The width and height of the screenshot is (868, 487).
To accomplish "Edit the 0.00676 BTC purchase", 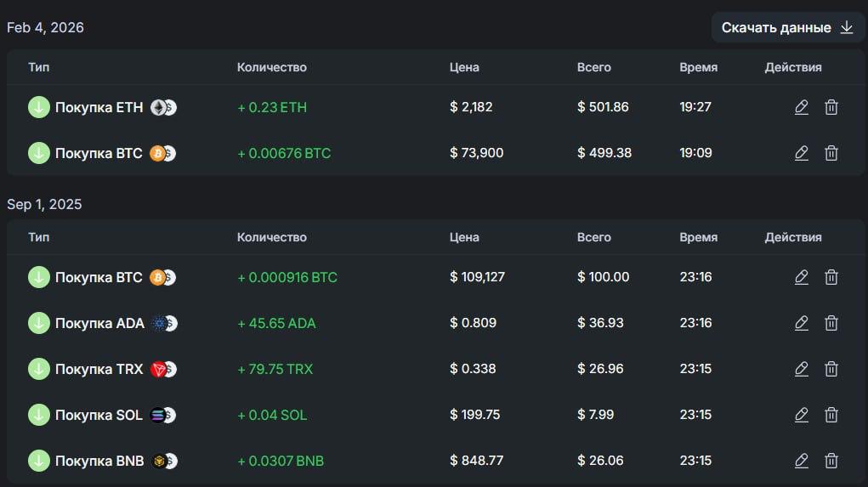I will point(801,153).
